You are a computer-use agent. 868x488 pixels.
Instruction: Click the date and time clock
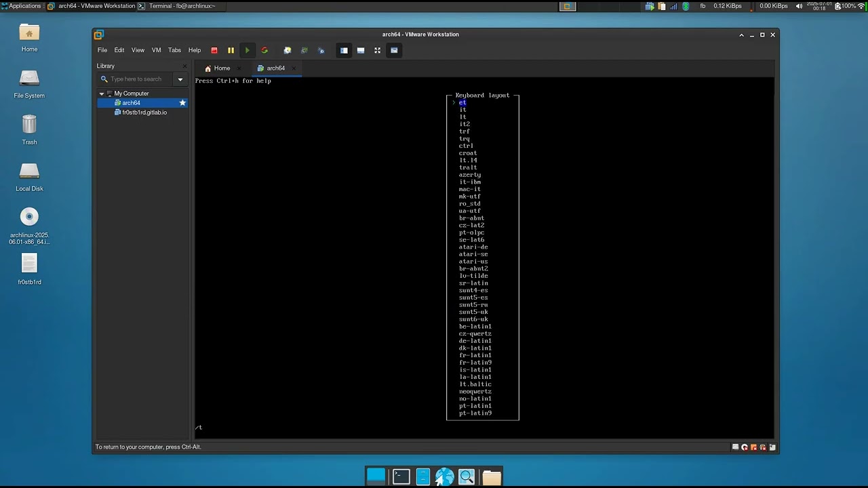click(x=819, y=6)
